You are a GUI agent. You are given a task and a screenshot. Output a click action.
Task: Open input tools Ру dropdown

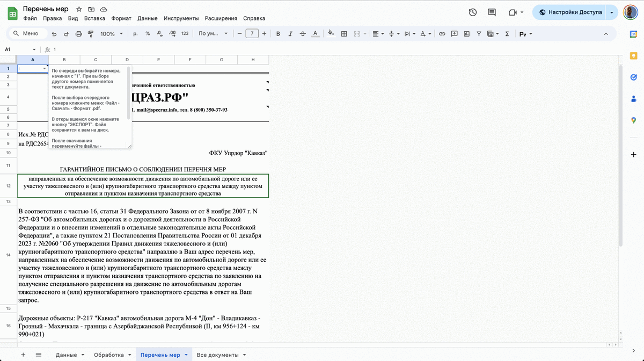[x=525, y=34]
